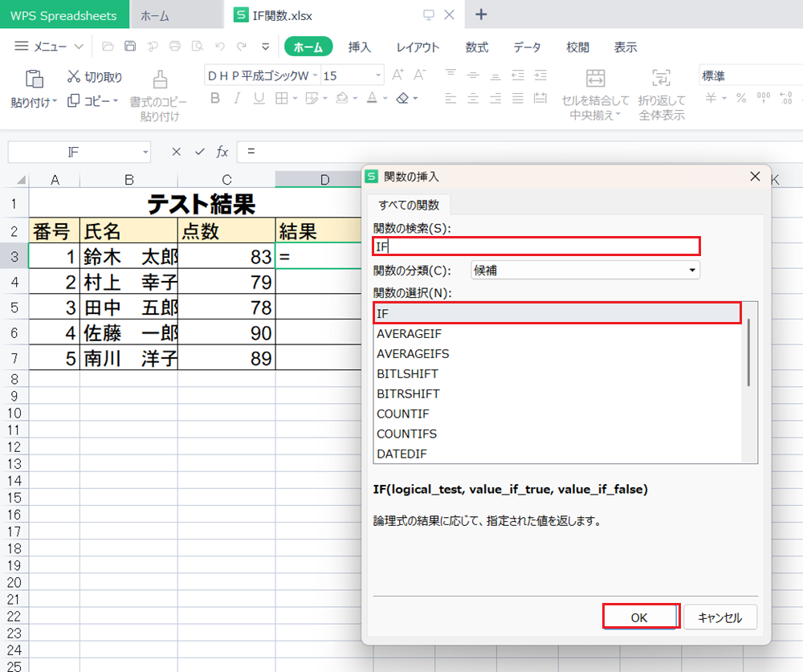Click the formula bar input field
Screen dimensions: 803x672
tap(520, 152)
